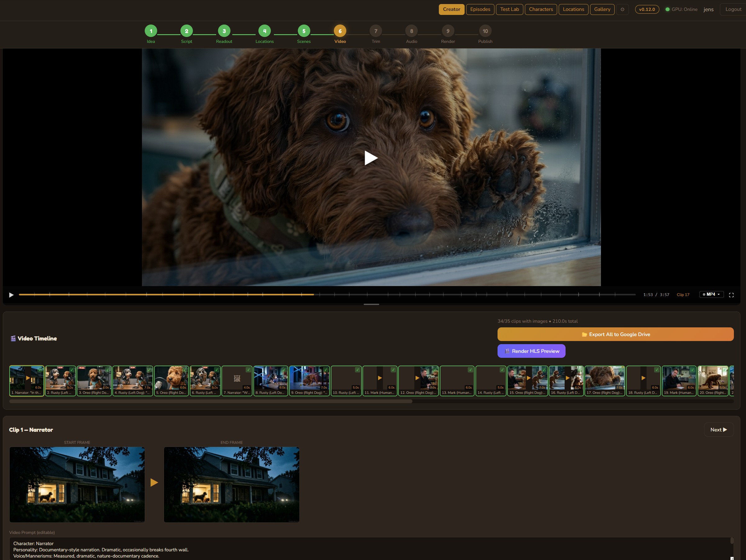746x560 pixels.
Task: Open the Trim workflow step
Action: 376,31
